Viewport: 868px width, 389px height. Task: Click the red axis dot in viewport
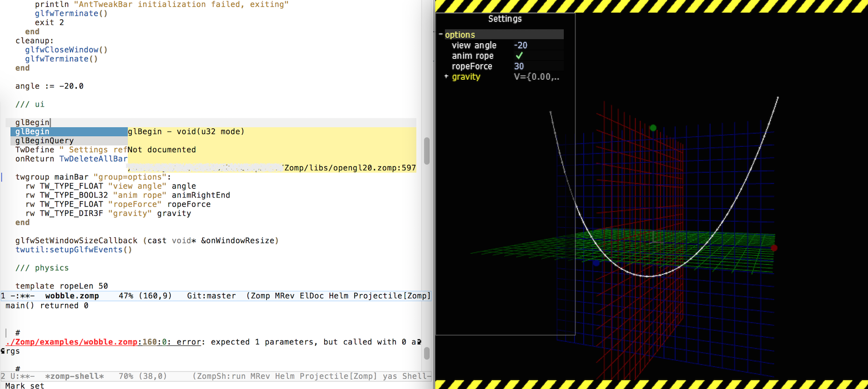tap(774, 248)
